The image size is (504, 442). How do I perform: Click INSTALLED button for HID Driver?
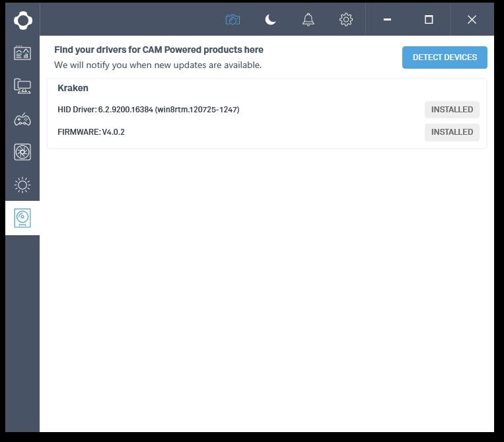452,110
